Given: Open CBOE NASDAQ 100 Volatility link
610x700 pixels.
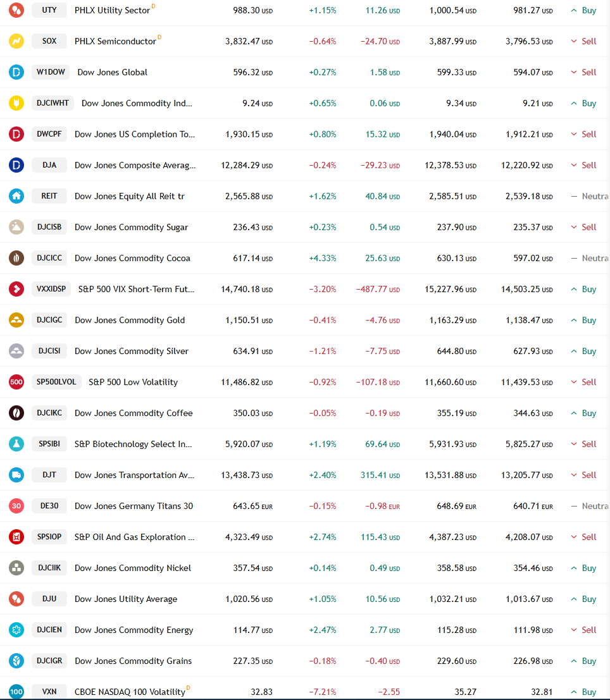Looking at the screenshot, I should pos(130,692).
